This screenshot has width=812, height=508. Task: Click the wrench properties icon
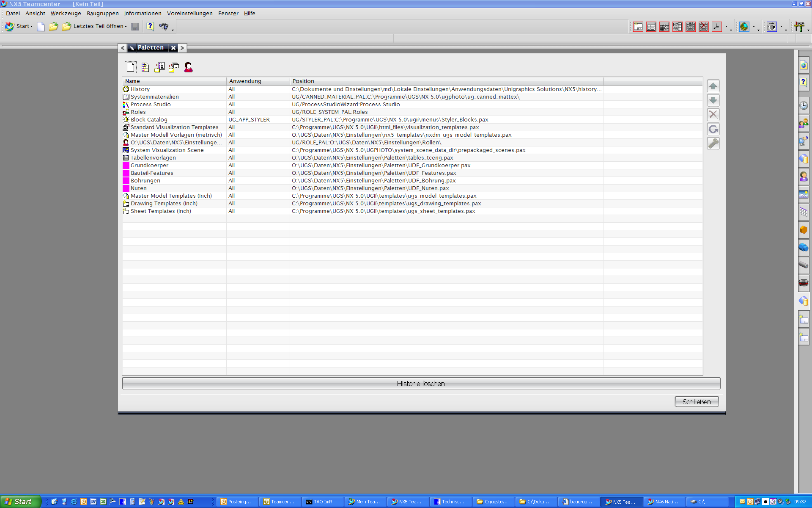[x=713, y=144]
